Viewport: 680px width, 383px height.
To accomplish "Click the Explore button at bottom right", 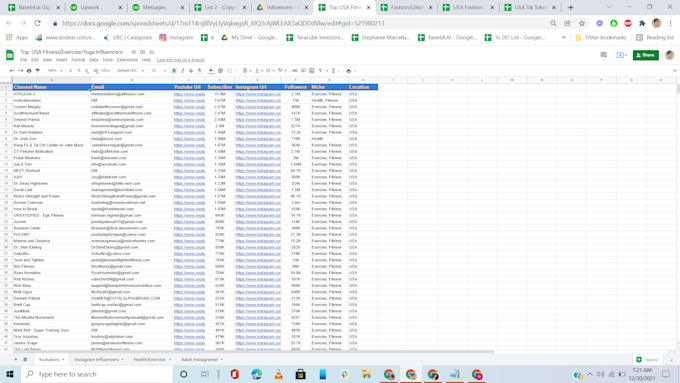I will pyautogui.click(x=647, y=360).
